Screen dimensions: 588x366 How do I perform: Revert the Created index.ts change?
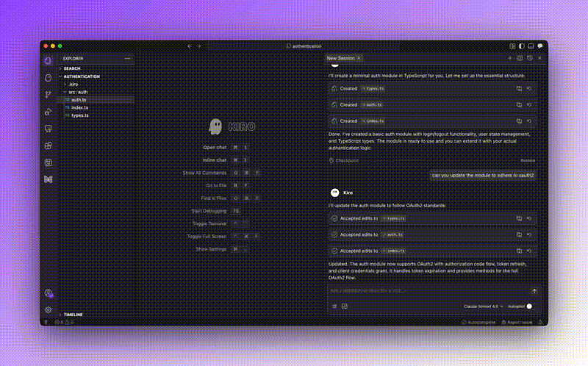(529, 121)
